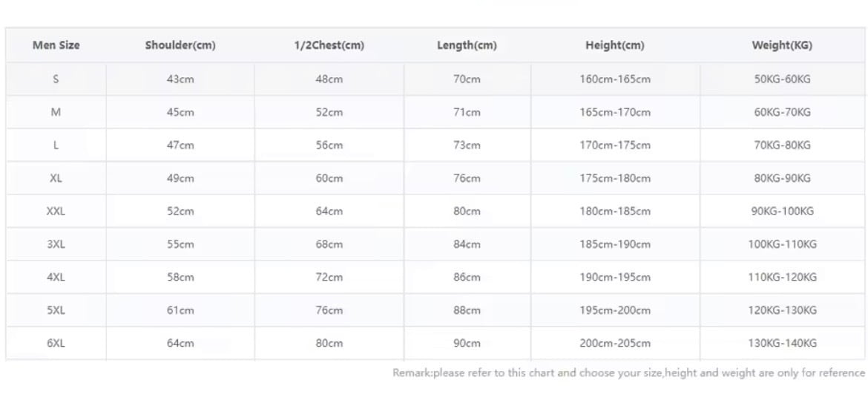Select the 56cm half-chest cell
Viewport: 868px width, 412px height.
tap(329, 145)
